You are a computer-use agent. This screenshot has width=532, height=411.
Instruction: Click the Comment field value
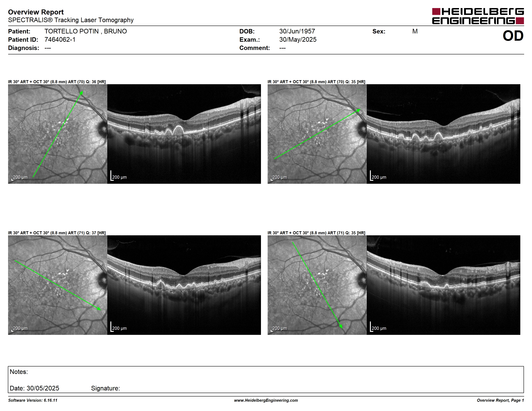(282, 48)
